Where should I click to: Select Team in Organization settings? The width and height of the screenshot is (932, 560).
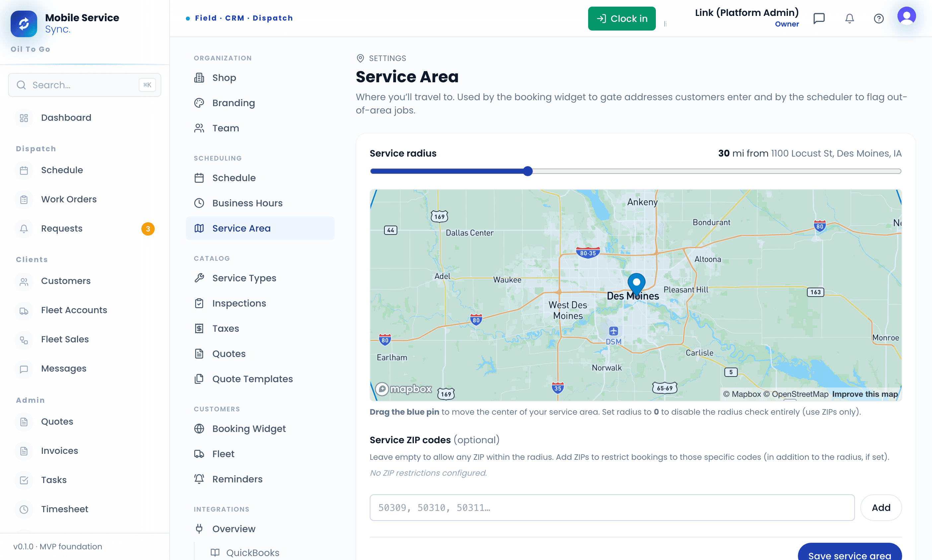click(x=260, y=128)
